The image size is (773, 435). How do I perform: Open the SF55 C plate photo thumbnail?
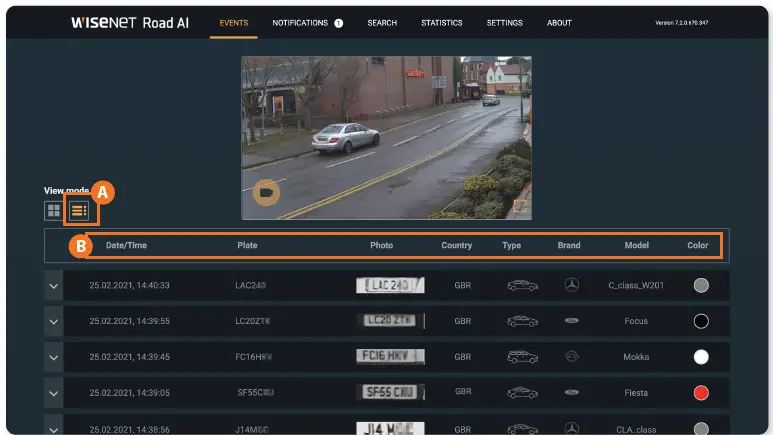[x=390, y=392]
